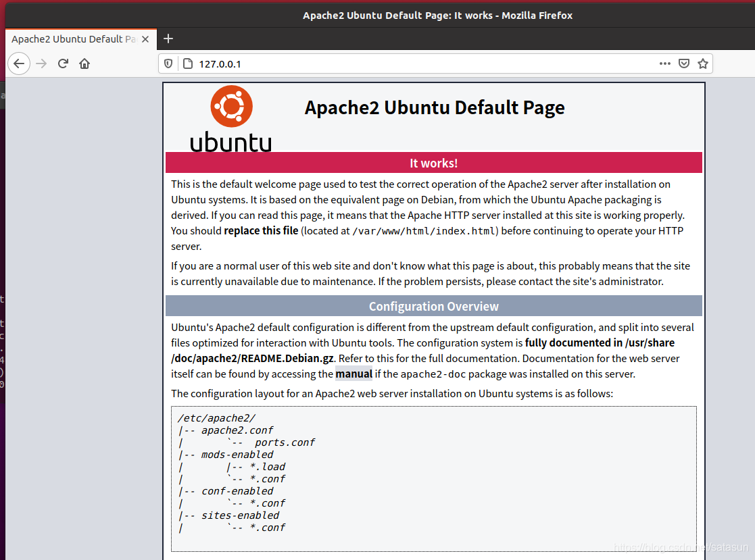This screenshot has width=755, height=560.
Task: Click the sites-enabled tree line
Action: tap(228, 515)
